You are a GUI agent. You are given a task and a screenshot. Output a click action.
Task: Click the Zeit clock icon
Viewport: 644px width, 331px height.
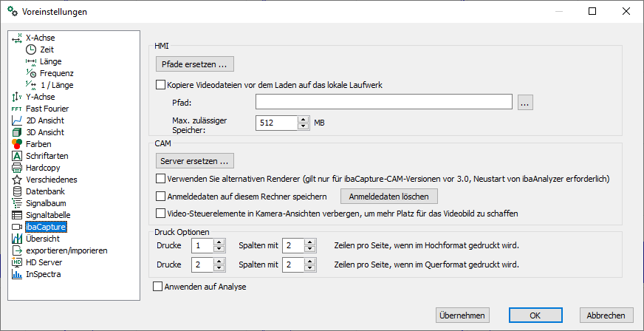click(31, 50)
